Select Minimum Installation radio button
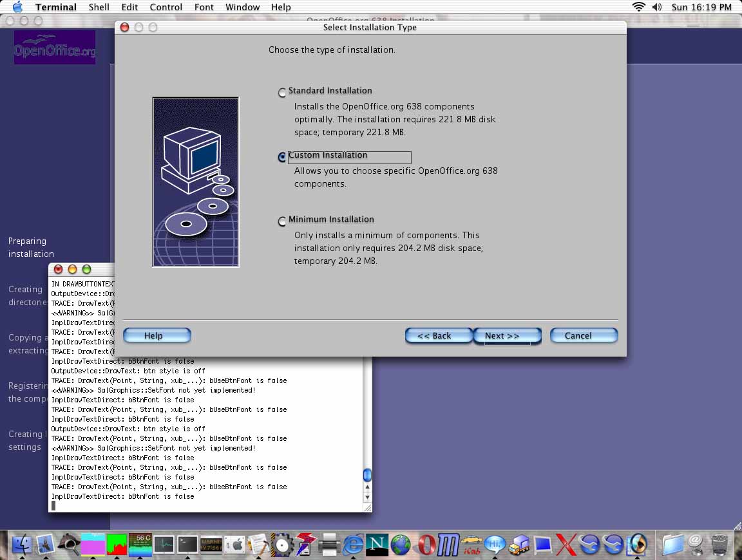The height and width of the screenshot is (560, 742). tap(282, 221)
